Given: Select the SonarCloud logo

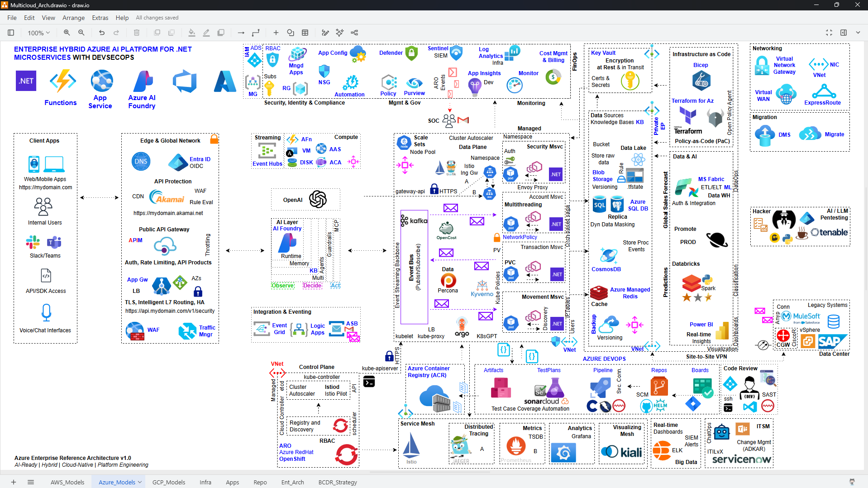Looking at the screenshot, I should click(x=546, y=402).
